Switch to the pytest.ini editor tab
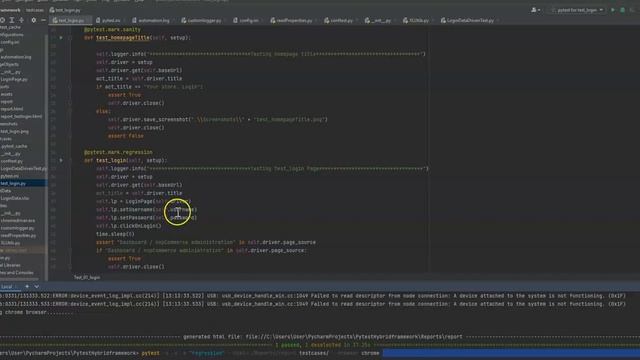The image size is (640, 360). (110, 20)
